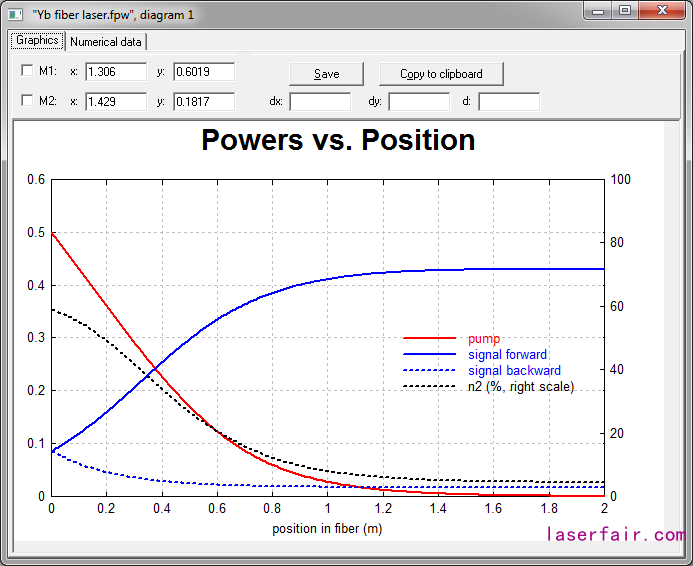Click the n2 (%, right scale) legend entry

point(521,386)
